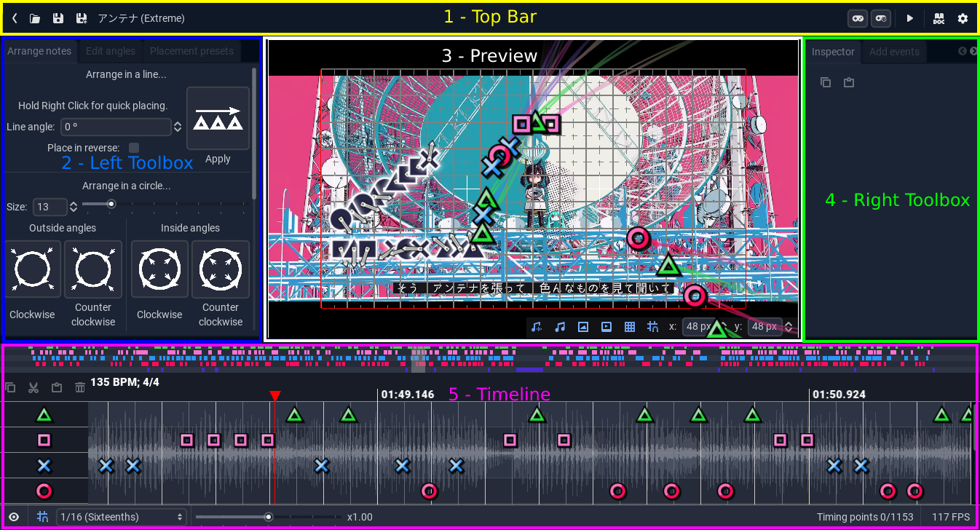This screenshot has height=530, width=980.
Task: Apply outside angles Clockwise circle arrangement
Action: coord(33,269)
